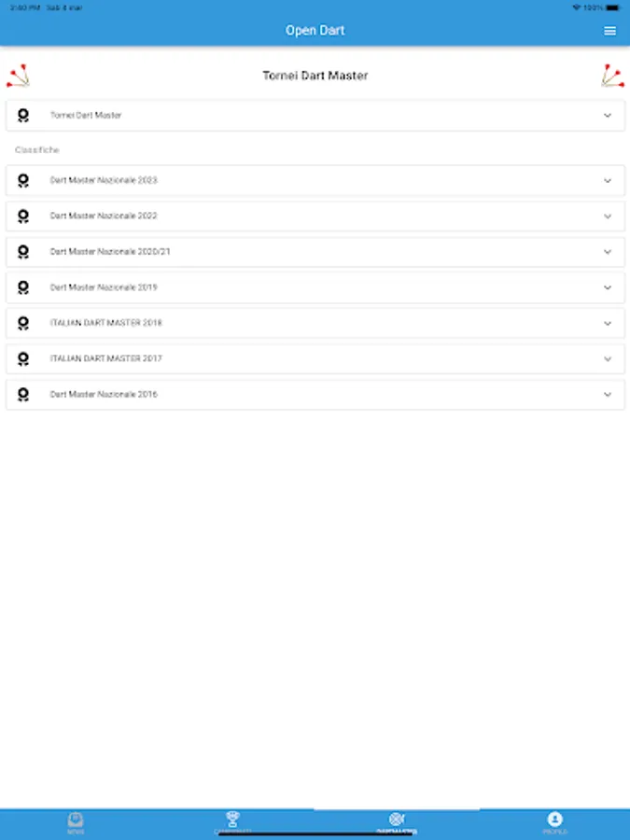
Task: Click the ribbon icon next to Tornei Dart Master
Action: 23,116
